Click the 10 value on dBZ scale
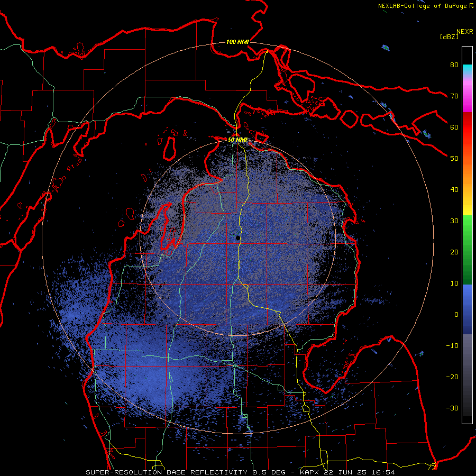This screenshot has width=476, height=476. pos(454,283)
